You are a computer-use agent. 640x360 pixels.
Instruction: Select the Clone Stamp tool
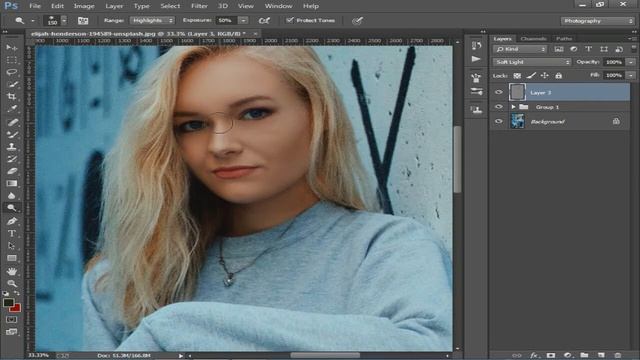coord(11,147)
